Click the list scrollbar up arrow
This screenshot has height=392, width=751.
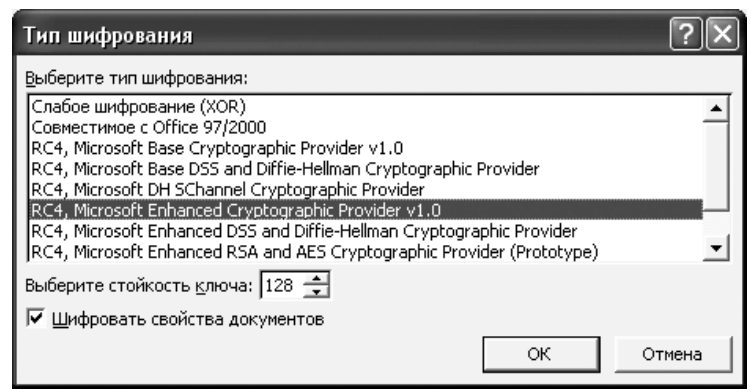[x=716, y=108]
